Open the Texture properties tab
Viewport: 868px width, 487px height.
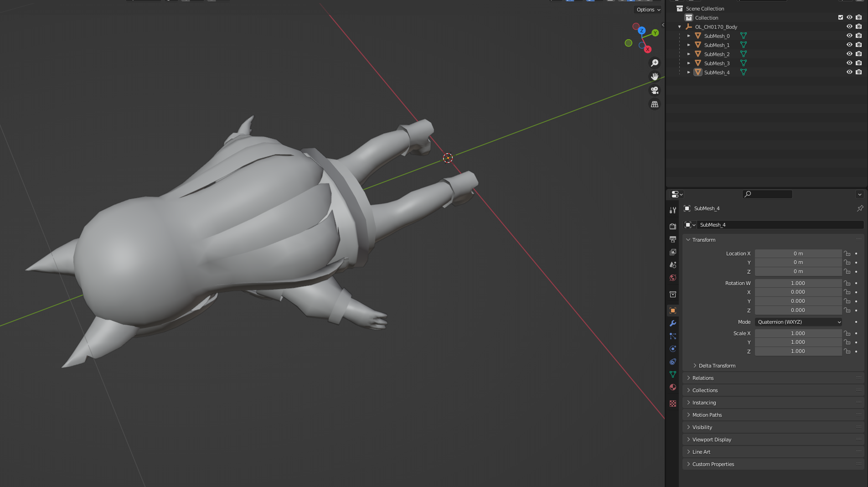click(673, 404)
